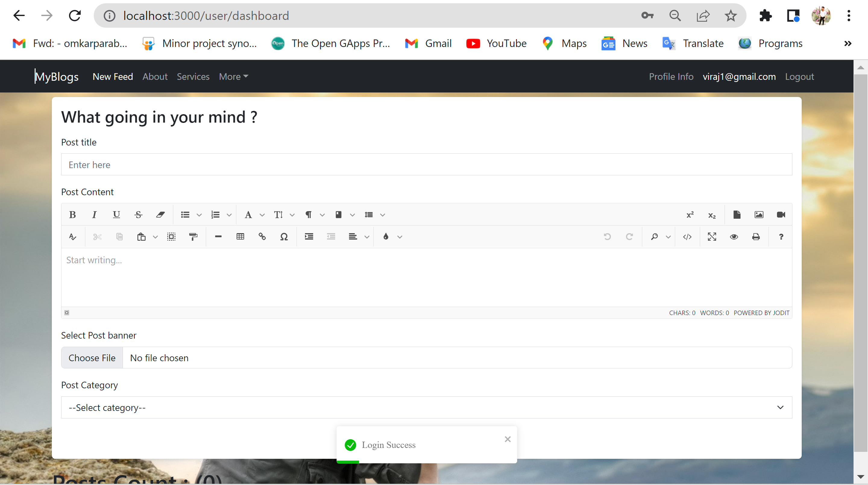Toggle editor fullscreen mode
Screen dimensions: 868x485
pos(712,236)
